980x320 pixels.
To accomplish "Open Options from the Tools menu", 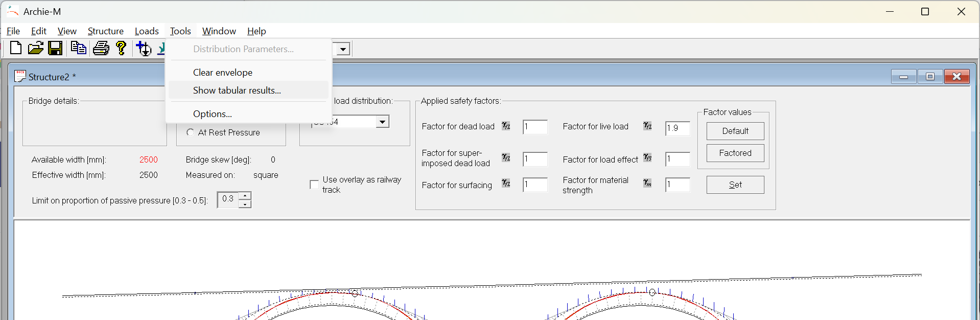I will [x=248, y=114].
